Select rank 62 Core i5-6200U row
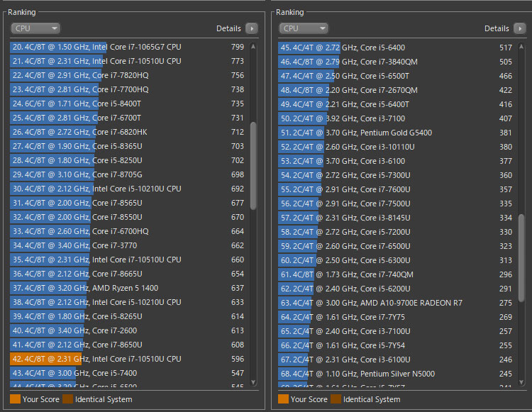The width and height of the screenshot is (532, 412). [x=397, y=289]
